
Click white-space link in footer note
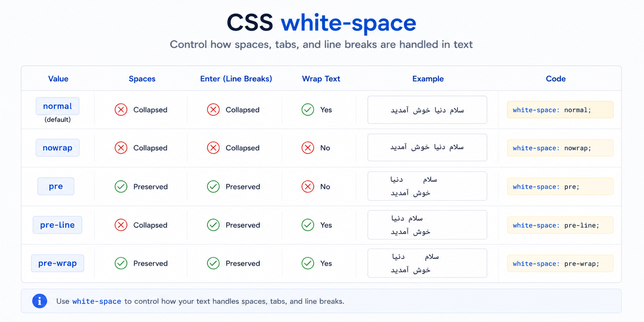(97, 301)
